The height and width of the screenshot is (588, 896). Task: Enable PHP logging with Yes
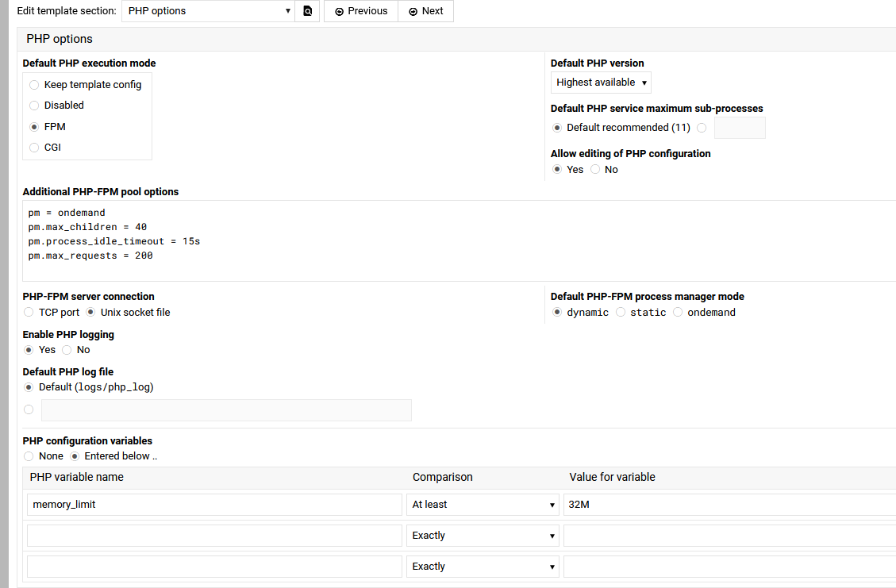click(29, 350)
